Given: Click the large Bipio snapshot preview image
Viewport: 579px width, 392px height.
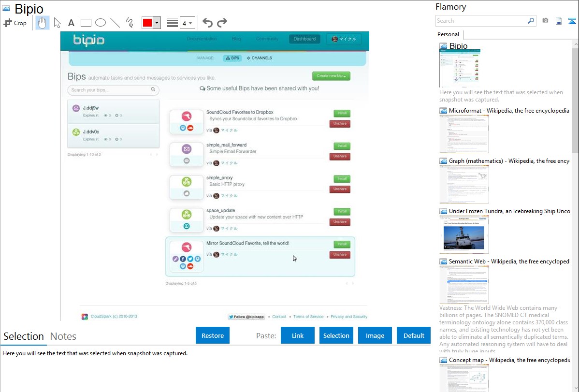Looking at the screenshot, I should (215, 176).
